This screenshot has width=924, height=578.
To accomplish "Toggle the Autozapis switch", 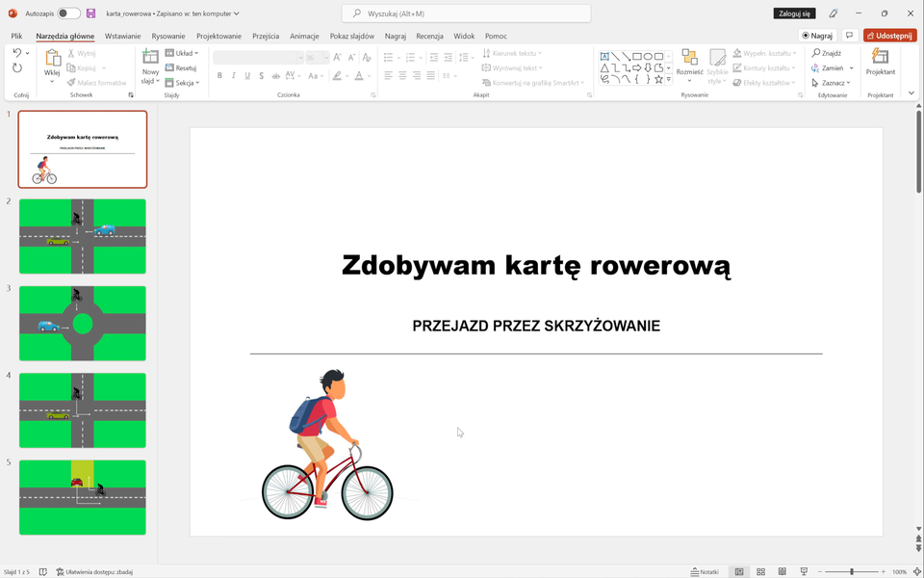I will coord(68,13).
